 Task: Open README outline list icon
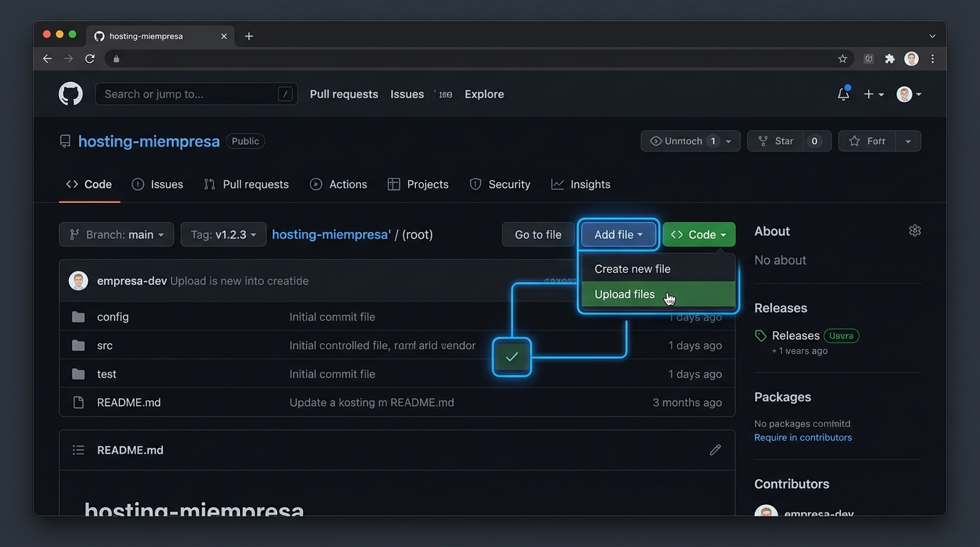pyautogui.click(x=78, y=450)
